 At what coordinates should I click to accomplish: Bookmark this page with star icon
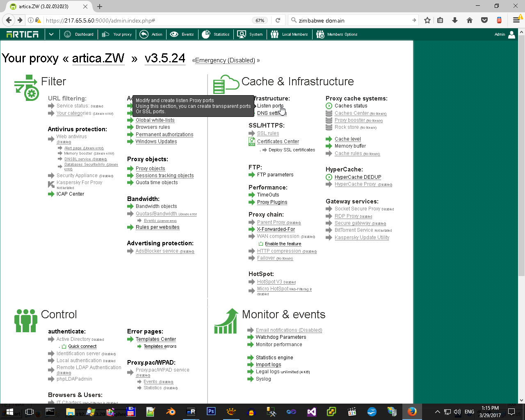coord(427,20)
